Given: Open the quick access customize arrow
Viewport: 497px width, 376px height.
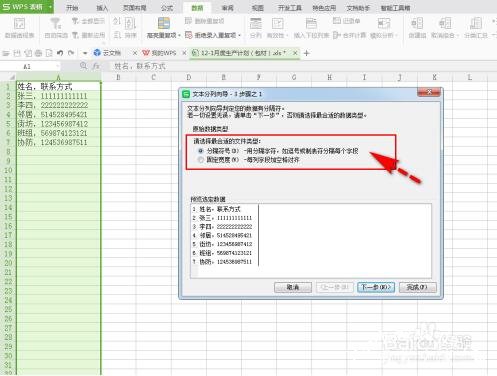Looking at the screenshot, I should coord(85,53).
